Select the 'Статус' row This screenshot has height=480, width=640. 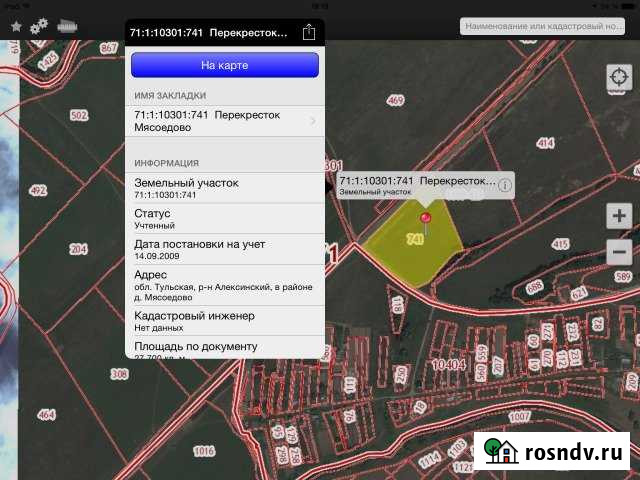[227, 219]
